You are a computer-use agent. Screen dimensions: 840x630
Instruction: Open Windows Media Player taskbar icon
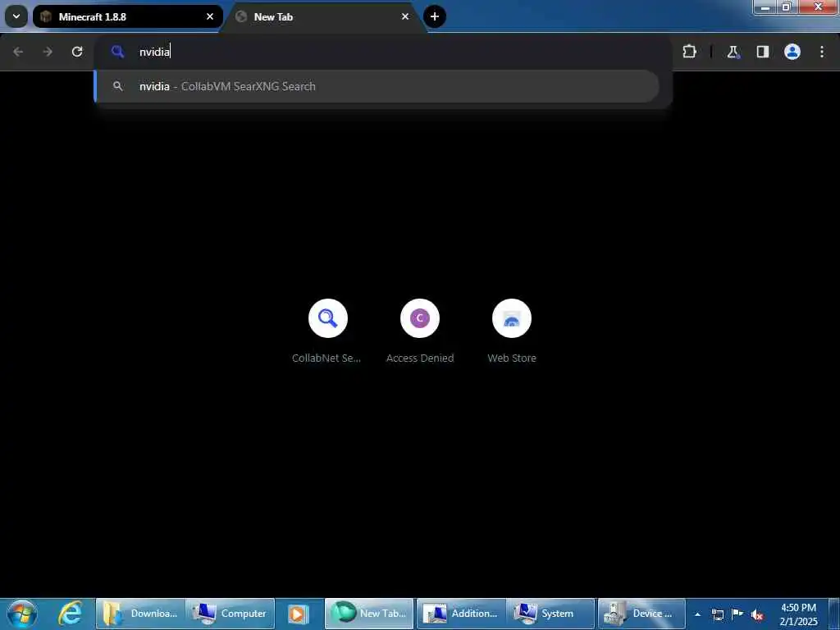point(298,614)
